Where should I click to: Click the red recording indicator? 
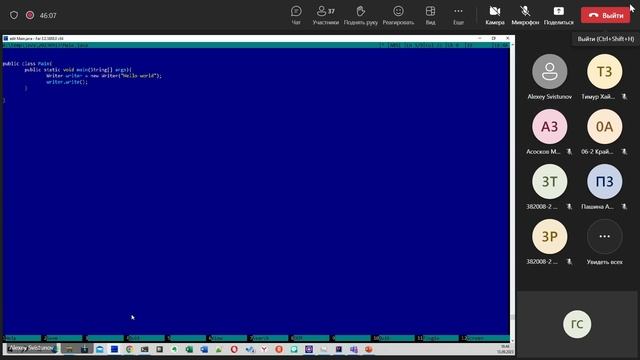tap(30, 15)
